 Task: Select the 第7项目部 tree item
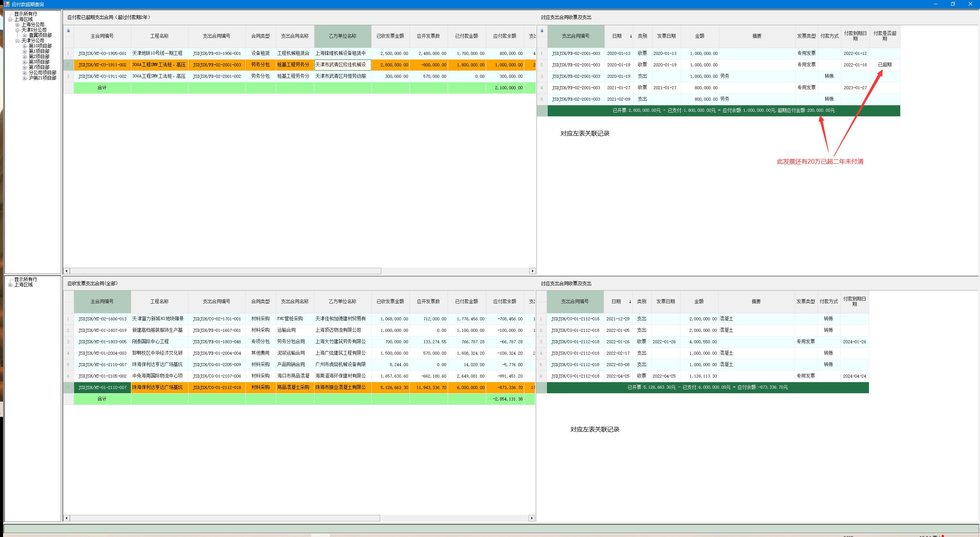pos(39,67)
